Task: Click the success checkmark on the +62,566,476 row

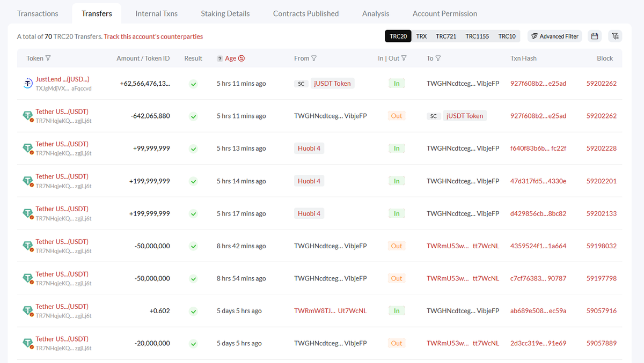Action: [193, 84]
